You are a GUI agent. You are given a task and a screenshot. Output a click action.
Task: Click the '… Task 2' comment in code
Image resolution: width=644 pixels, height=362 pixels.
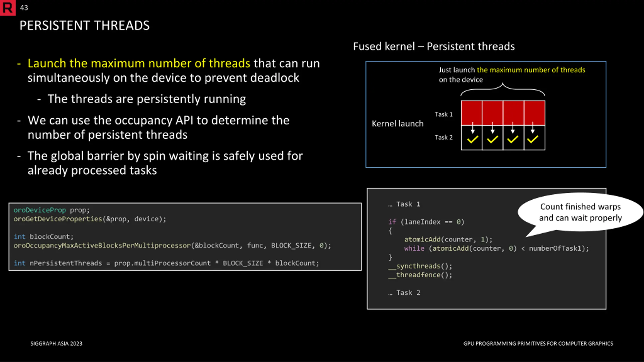[x=404, y=293]
